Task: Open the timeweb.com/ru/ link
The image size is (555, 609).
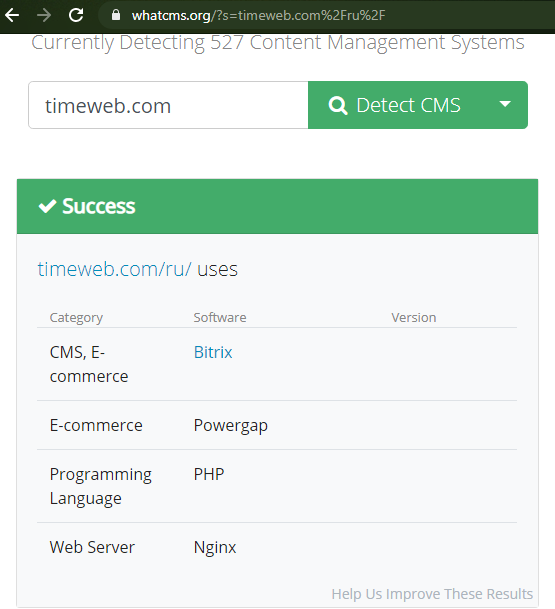Action: coord(114,269)
